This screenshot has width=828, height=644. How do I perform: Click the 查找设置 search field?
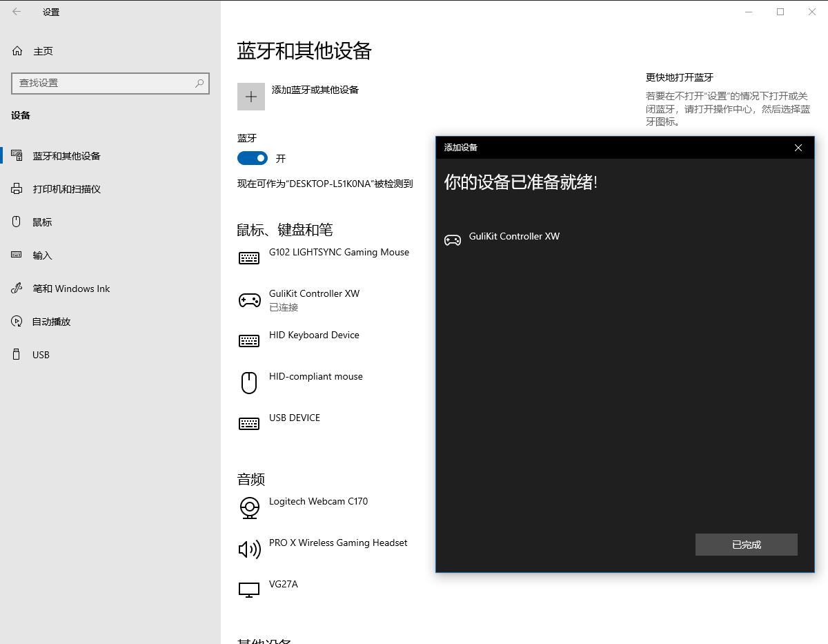click(x=110, y=83)
